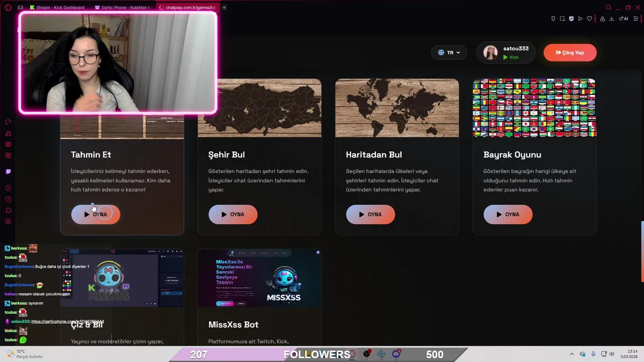Viewport: 644px width, 362px height.
Task: Click the Haritadan Bul card title
Action: point(374,154)
